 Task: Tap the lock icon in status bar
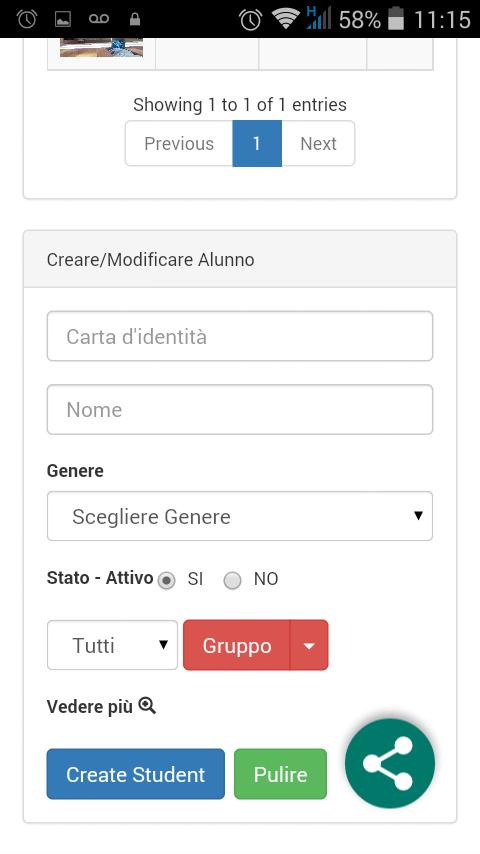coord(135,20)
